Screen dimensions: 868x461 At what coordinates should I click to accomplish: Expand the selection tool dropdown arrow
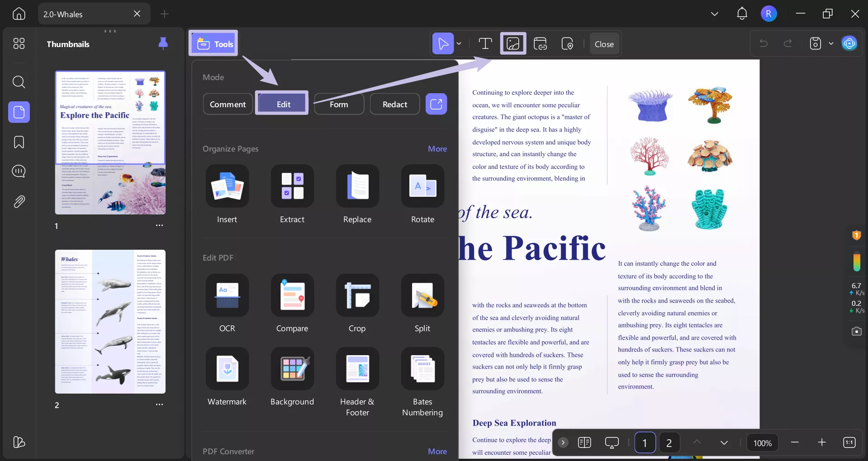point(459,43)
